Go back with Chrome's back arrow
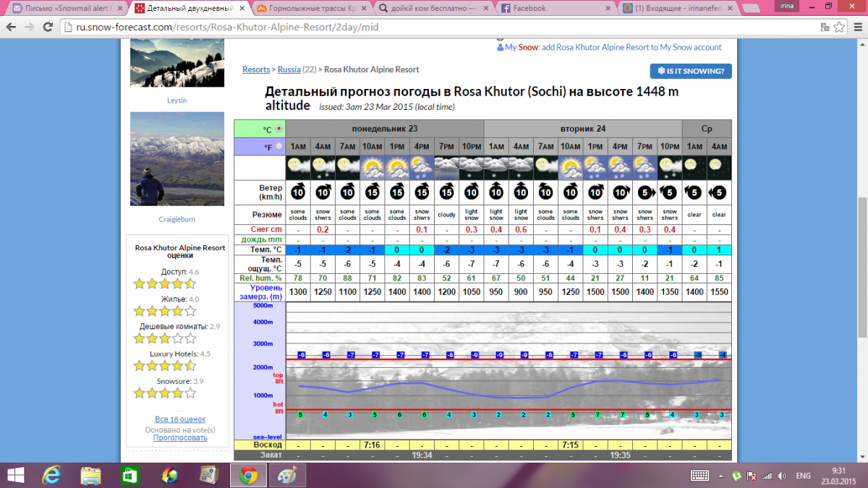 click(x=10, y=26)
